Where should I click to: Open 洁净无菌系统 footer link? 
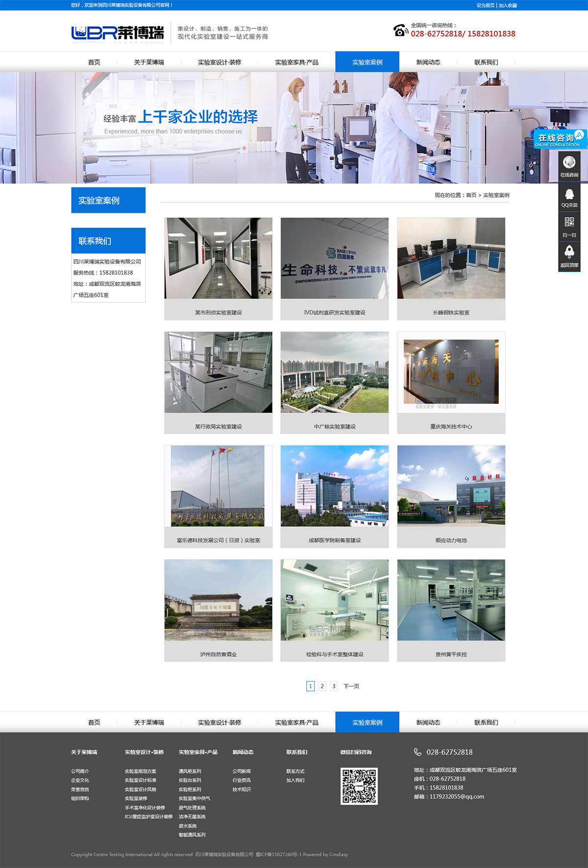click(x=192, y=817)
